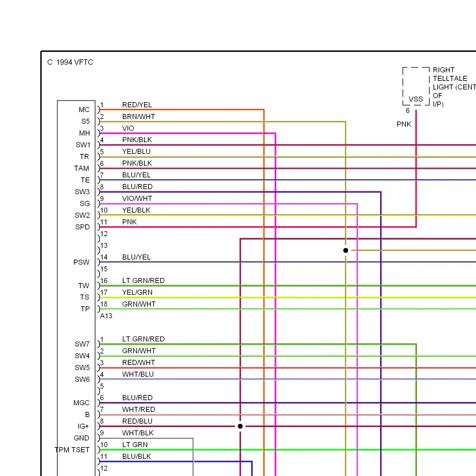Click the LT GRN/RED label at TW pin 16
476x476 pixels.
pyautogui.click(x=143, y=281)
